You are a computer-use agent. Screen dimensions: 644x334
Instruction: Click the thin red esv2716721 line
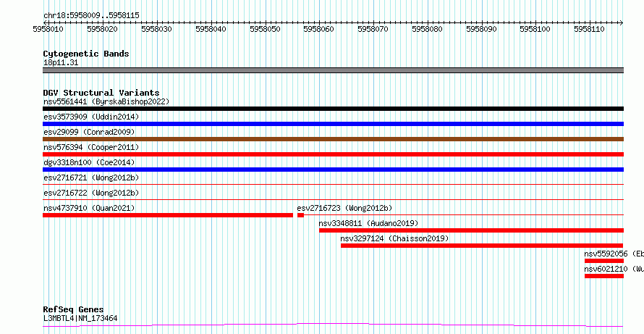[x=333, y=184]
